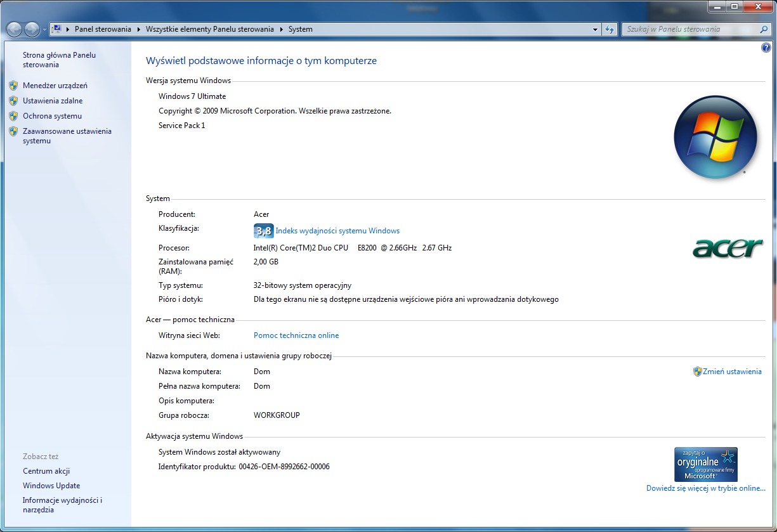Open recent pages dropdown next to Forward
Image resolution: width=777 pixels, height=532 pixels.
(44, 30)
